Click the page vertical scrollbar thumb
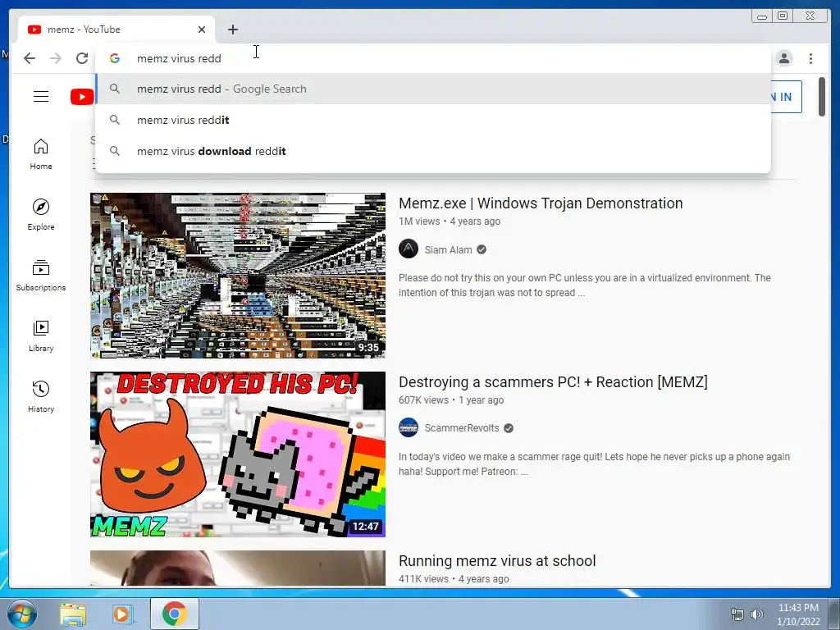840x630 pixels. point(822,97)
